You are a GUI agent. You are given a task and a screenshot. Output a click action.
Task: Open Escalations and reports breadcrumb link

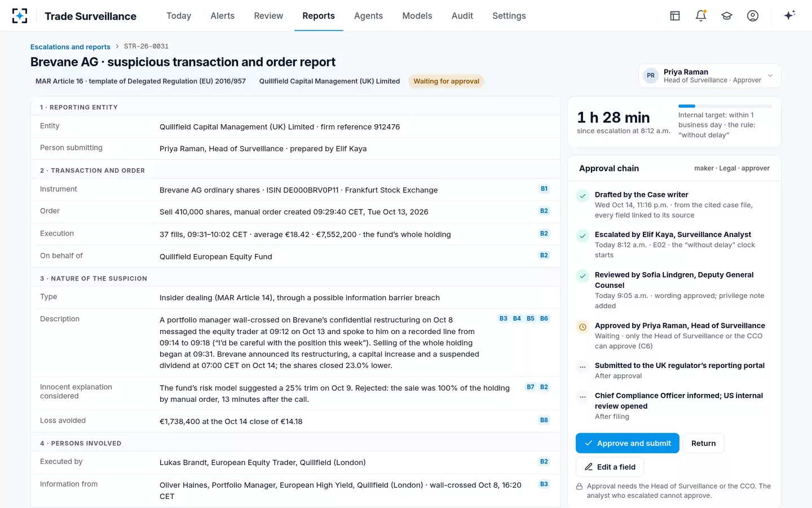(70, 47)
